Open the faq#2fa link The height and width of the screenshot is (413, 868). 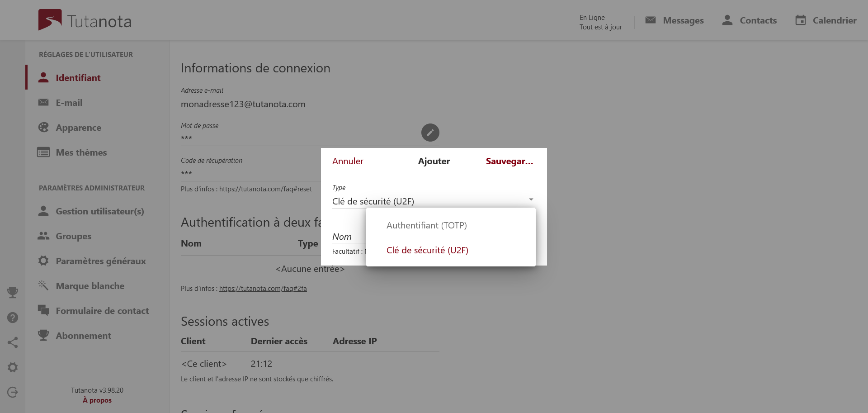pyautogui.click(x=263, y=289)
